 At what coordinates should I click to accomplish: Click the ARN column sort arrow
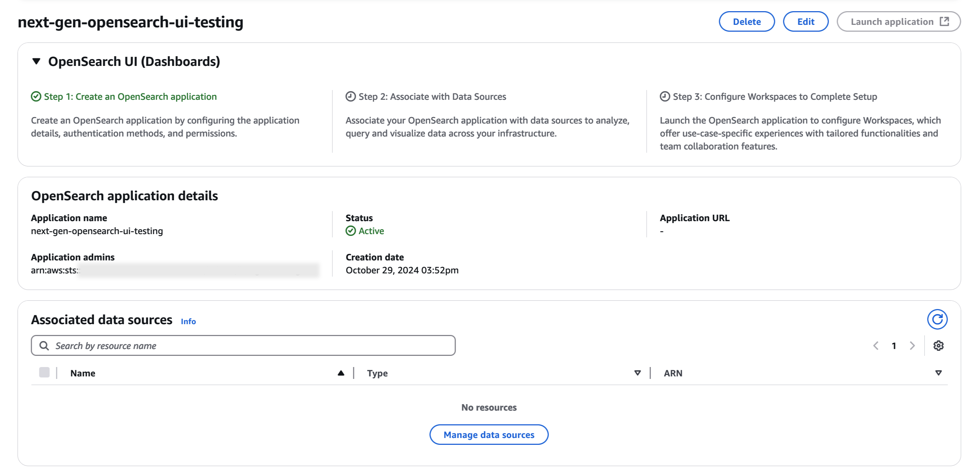coord(938,373)
